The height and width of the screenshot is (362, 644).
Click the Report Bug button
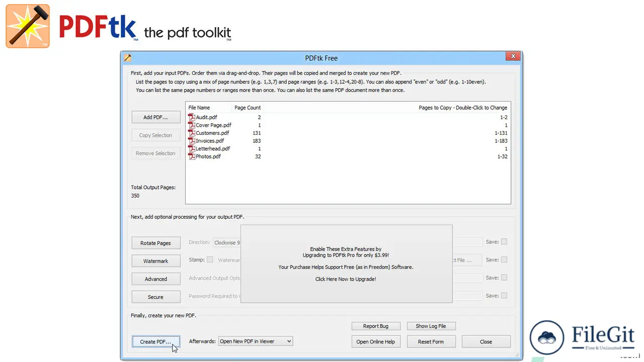click(376, 326)
